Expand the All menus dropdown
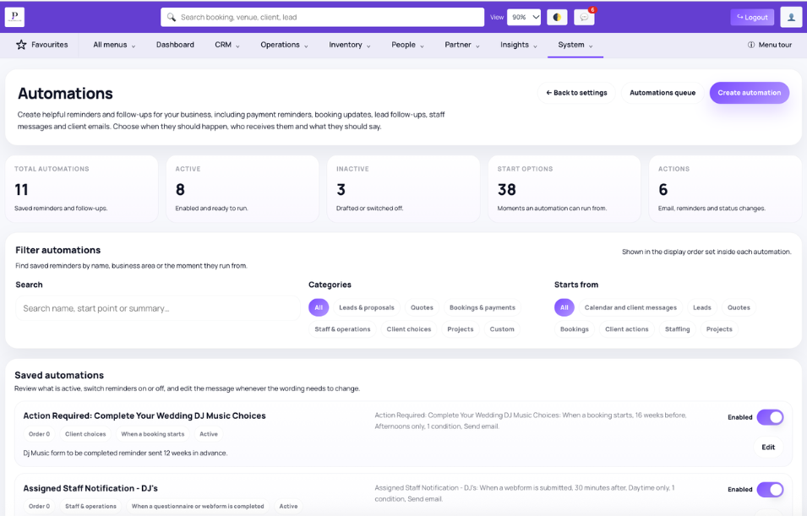Image resolution: width=807 pixels, height=532 pixels. click(x=114, y=45)
